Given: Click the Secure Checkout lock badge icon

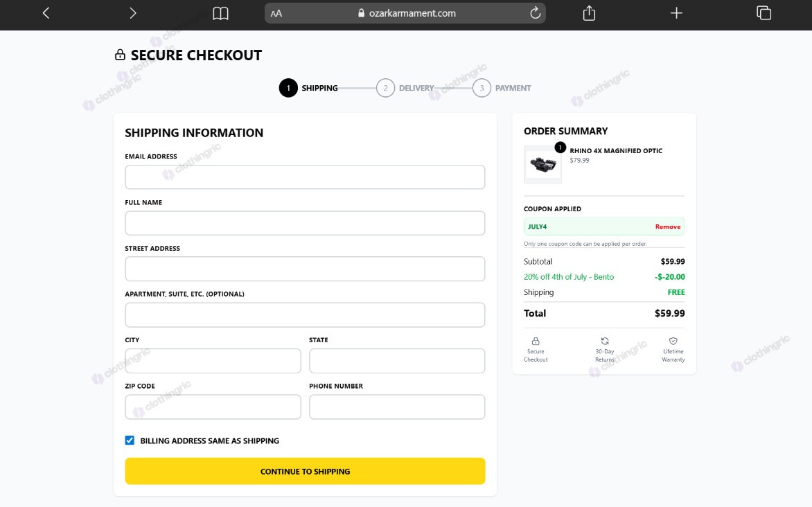Looking at the screenshot, I should (x=536, y=341).
